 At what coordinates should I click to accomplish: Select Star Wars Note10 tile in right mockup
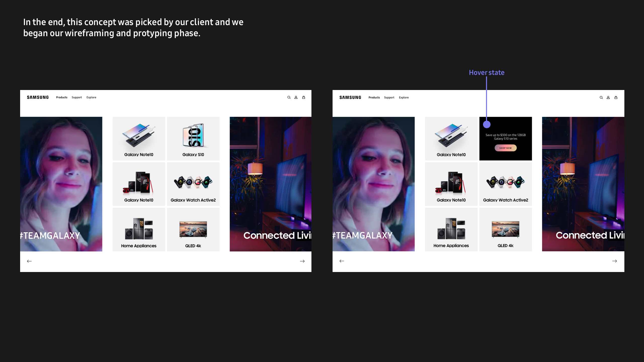point(451,184)
